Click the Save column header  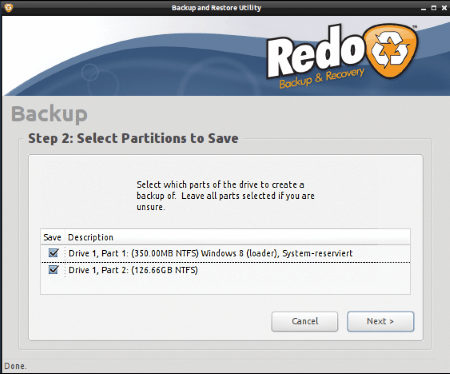tap(53, 237)
